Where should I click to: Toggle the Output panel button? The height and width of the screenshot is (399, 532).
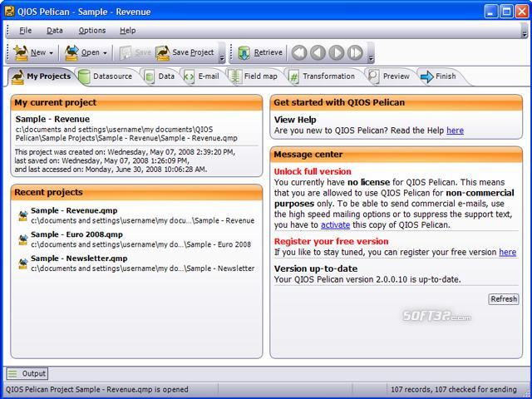point(27,373)
